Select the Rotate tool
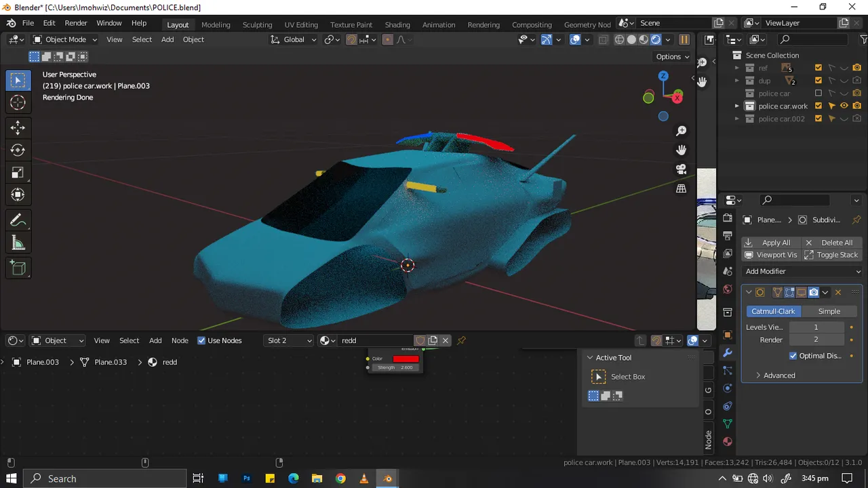This screenshot has height=488, width=868. 18,150
